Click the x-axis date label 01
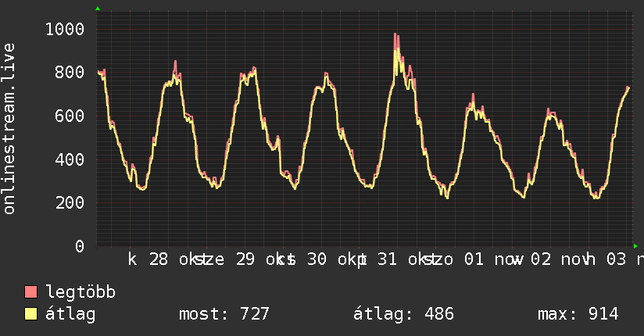The image size is (644, 336). tap(474, 259)
